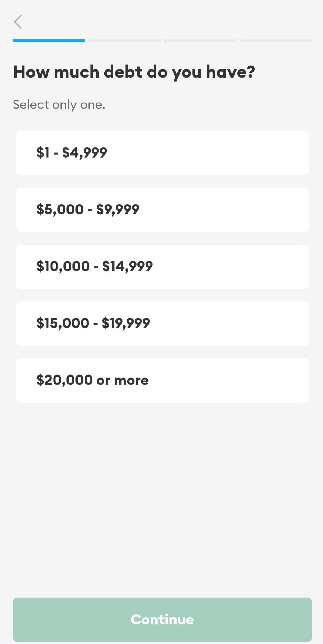Tap the back arrow icon
The height and width of the screenshot is (644, 323).
click(x=18, y=22)
